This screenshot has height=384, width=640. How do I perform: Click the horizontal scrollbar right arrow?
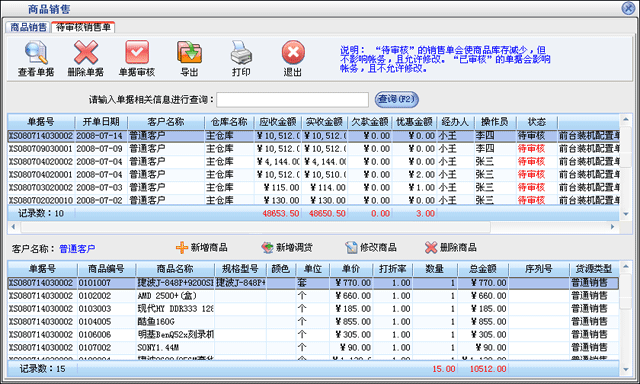(613, 226)
